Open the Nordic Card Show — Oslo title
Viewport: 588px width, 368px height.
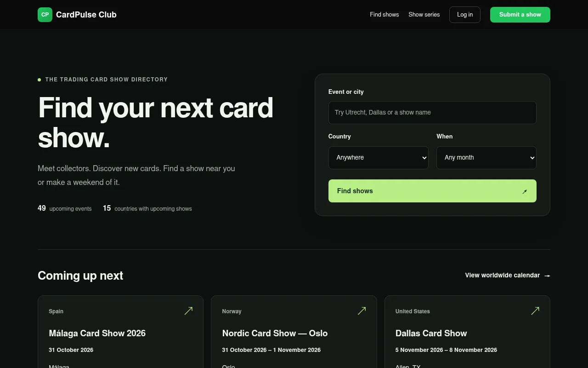click(x=275, y=333)
